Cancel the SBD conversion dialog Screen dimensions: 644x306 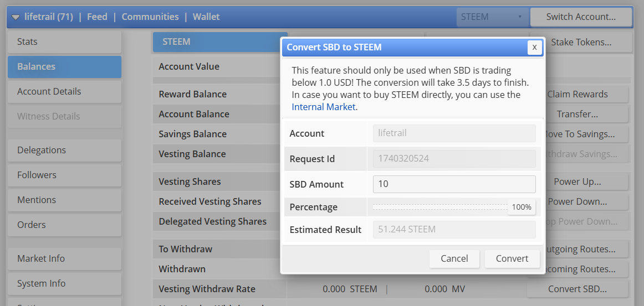coord(454,258)
